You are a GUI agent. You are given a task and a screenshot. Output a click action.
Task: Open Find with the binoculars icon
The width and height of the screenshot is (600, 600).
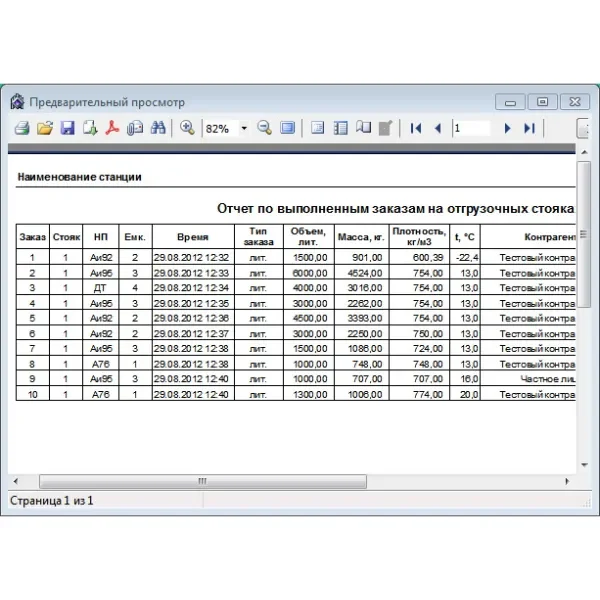point(158,128)
